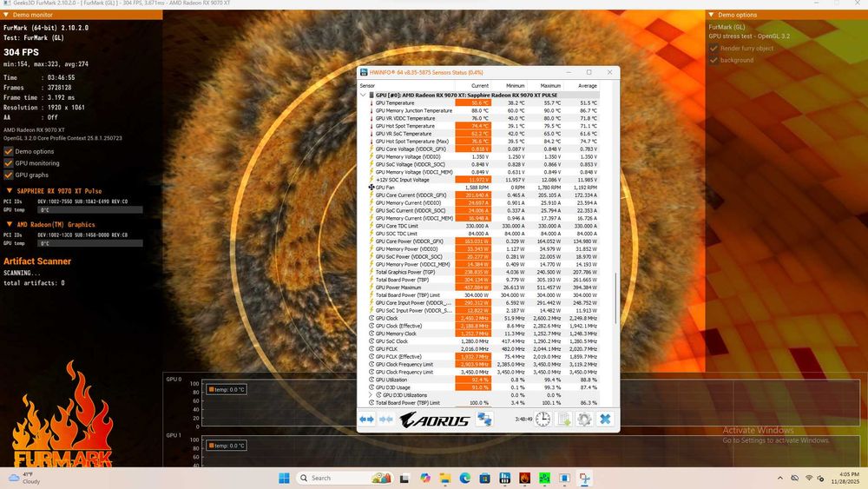The width and height of the screenshot is (868, 489).
Task: Click HWiNFO expand columns arrows button
Action: coord(366,420)
